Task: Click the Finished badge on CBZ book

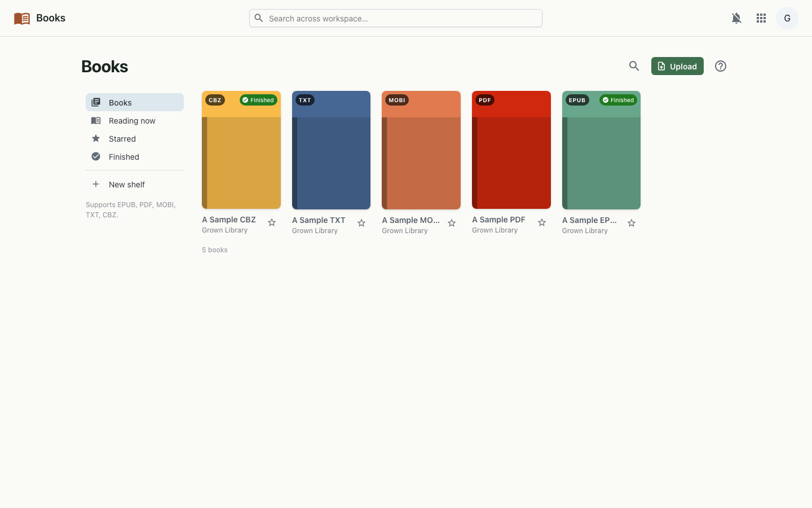Action: 258,100
